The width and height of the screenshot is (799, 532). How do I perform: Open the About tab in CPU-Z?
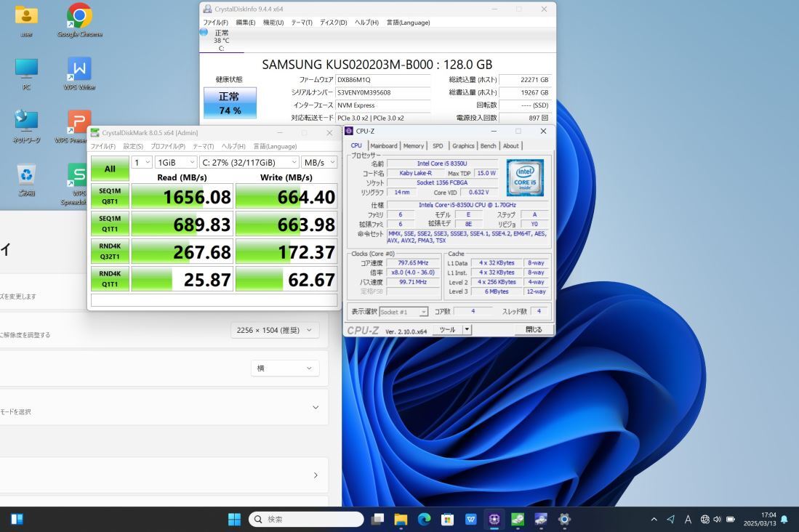(510, 146)
